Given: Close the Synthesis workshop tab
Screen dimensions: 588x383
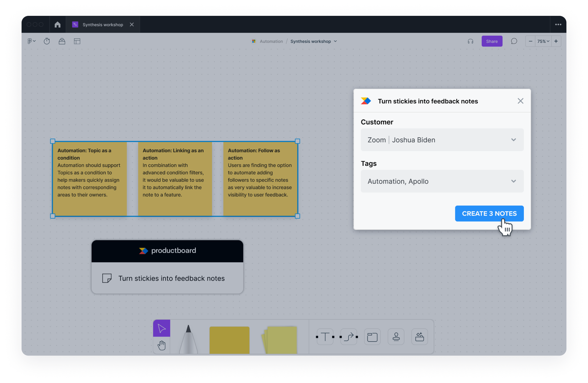Looking at the screenshot, I should coord(132,25).
